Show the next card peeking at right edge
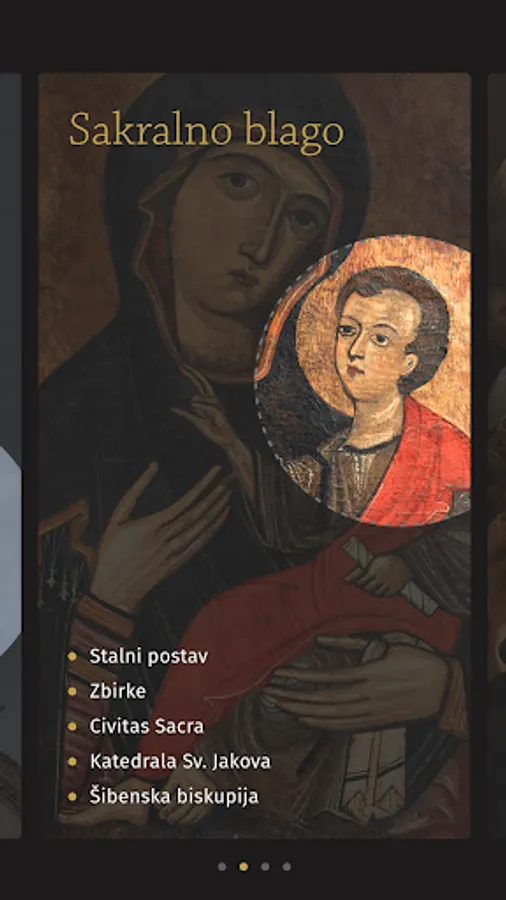Image resolution: width=506 pixels, height=900 pixels. pos(497,456)
